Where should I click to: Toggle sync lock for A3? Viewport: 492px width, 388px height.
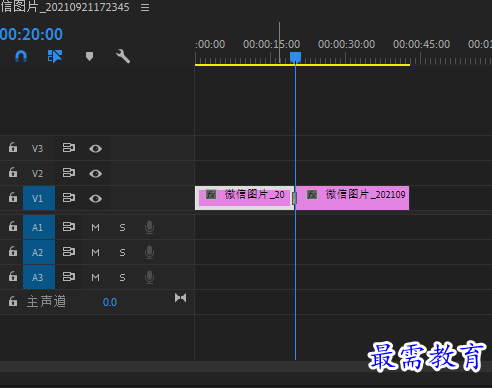pyautogui.click(x=69, y=277)
